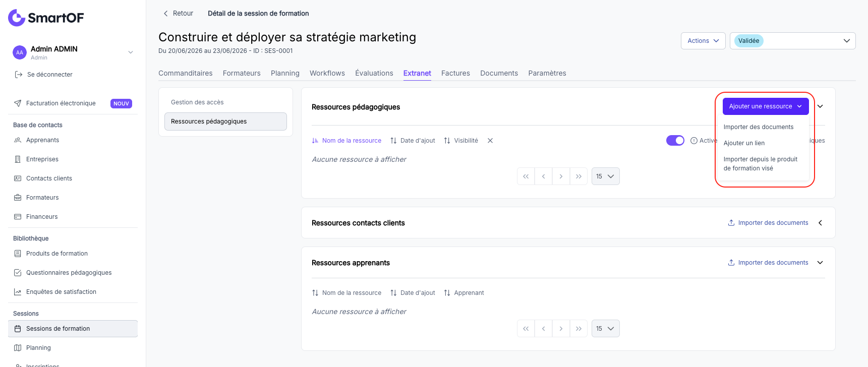Click Se déconnecter to log out
The height and width of the screenshot is (367, 868).
[50, 75]
